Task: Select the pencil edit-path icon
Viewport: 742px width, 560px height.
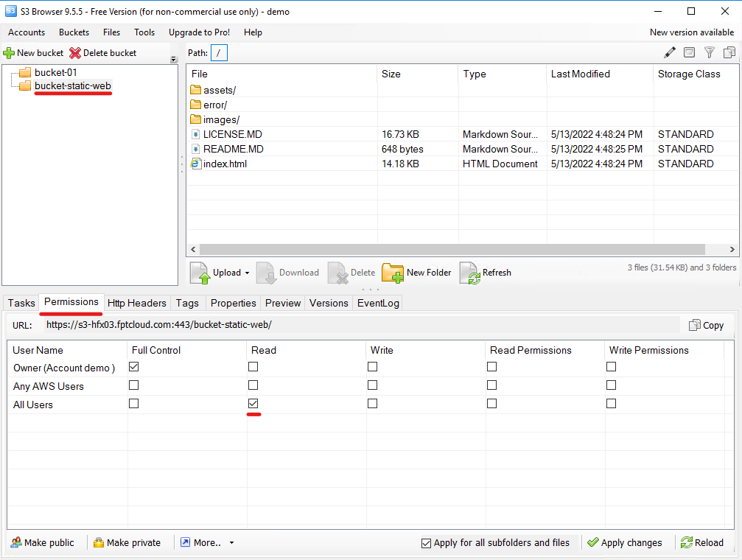Action: tap(670, 52)
